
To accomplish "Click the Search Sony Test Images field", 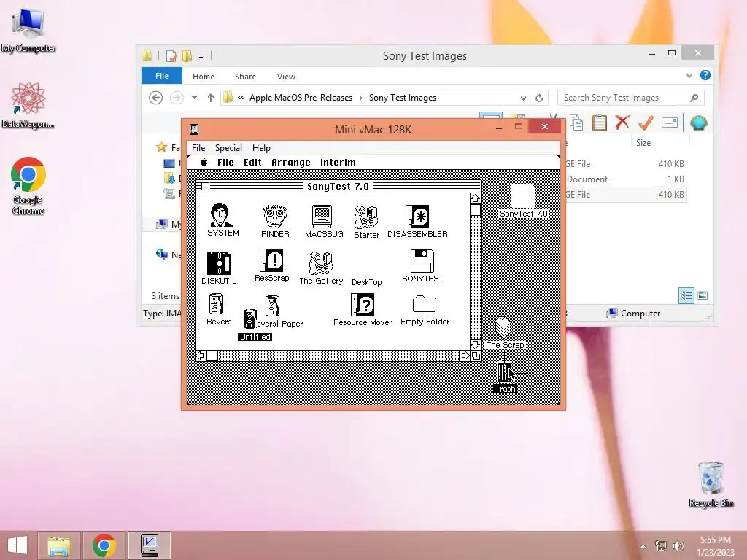I will pyautogui.click(x=630, y=98).
